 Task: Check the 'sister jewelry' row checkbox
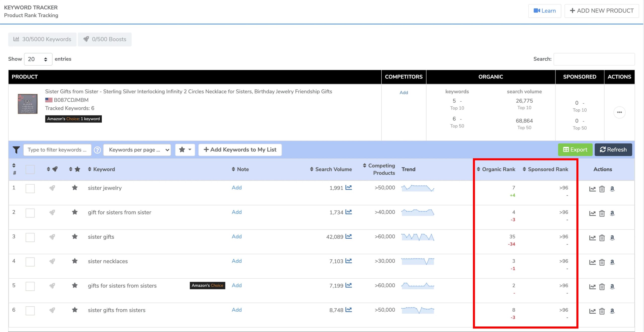click(x=30, y=188)
